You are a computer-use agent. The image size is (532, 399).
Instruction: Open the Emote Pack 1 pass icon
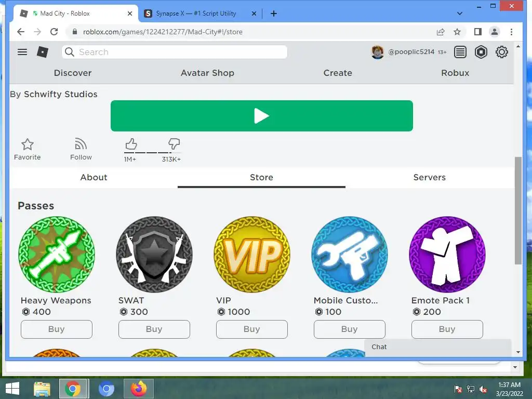point(447,255)
